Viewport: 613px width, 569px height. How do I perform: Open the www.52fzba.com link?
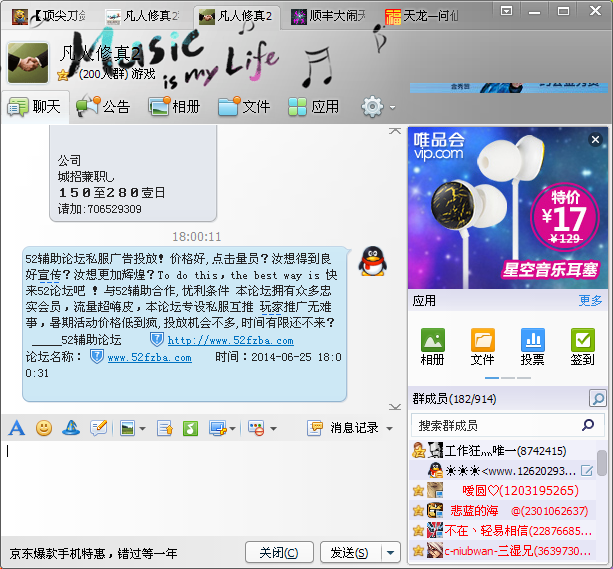[149, 358]
